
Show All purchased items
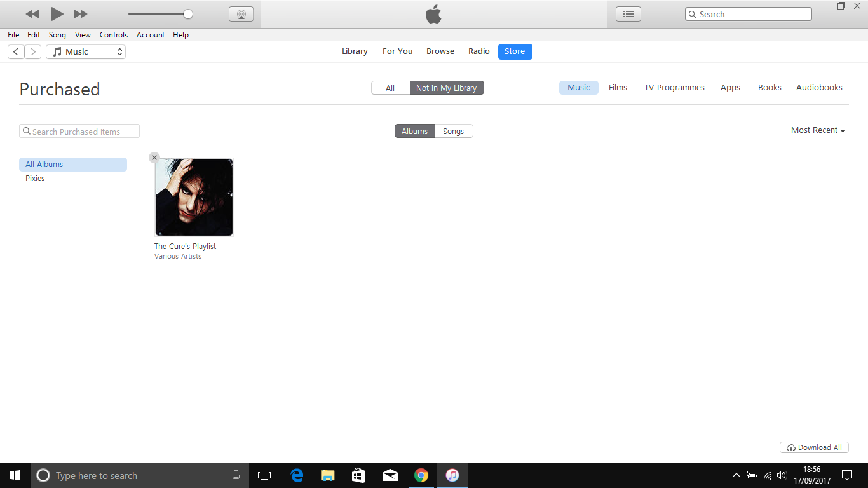point(390,88)
